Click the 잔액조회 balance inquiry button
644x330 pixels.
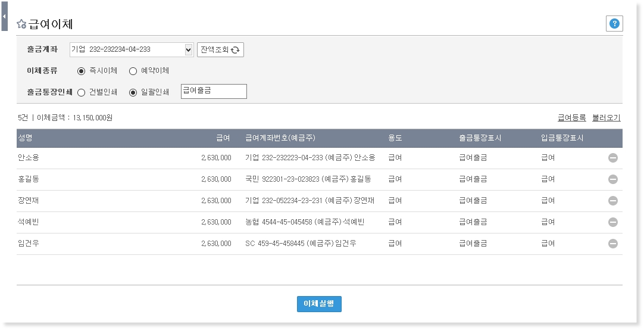[220, 50]
